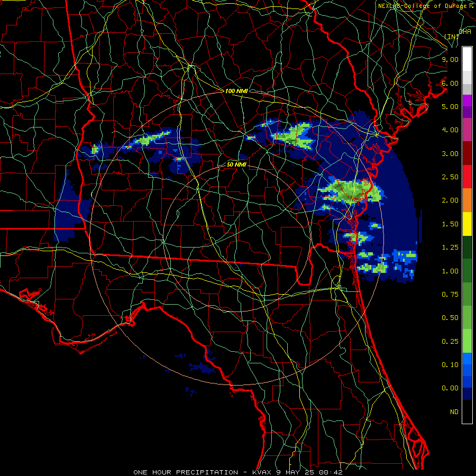Click the 2.50 scale label
Viewport: 476px width, 476px height.
coord(450,177)
